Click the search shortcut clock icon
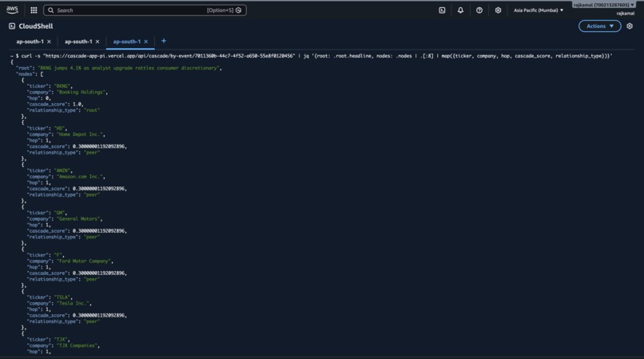The width and height of the screenshot is (644, 359). 239,10
